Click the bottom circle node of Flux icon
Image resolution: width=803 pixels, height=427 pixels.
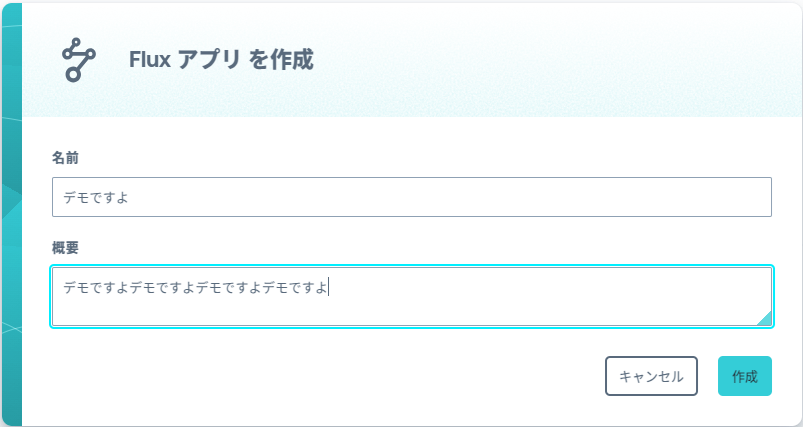point(73,75)
